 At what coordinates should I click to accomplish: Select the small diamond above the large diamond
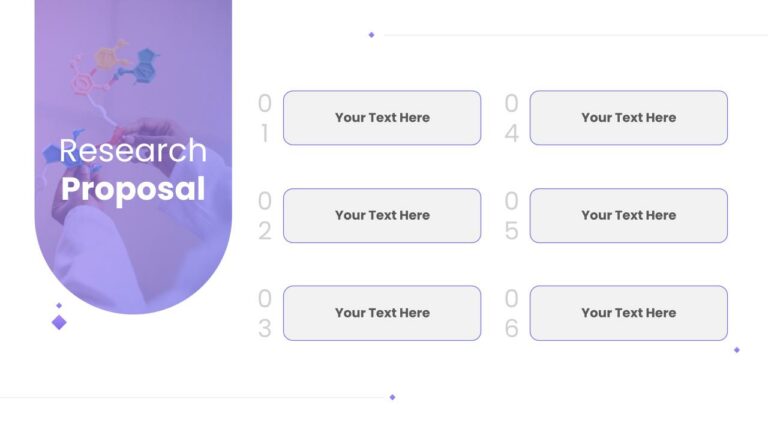[59, 306]
